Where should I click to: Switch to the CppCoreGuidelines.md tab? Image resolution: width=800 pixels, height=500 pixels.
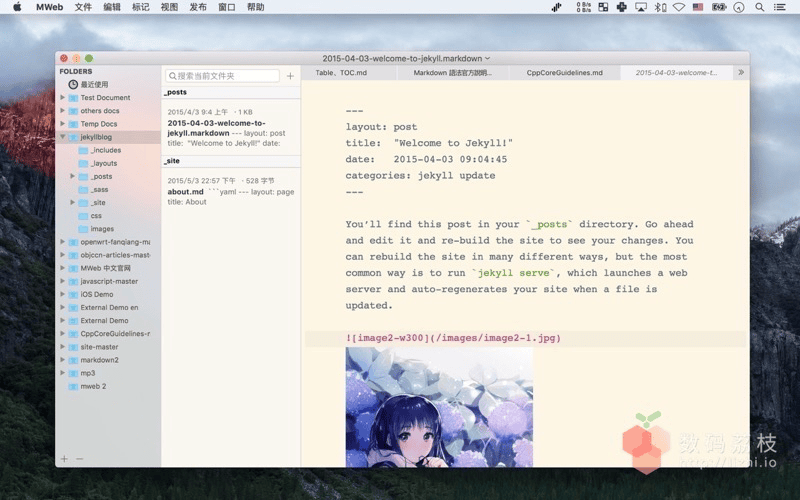[564, 72]
